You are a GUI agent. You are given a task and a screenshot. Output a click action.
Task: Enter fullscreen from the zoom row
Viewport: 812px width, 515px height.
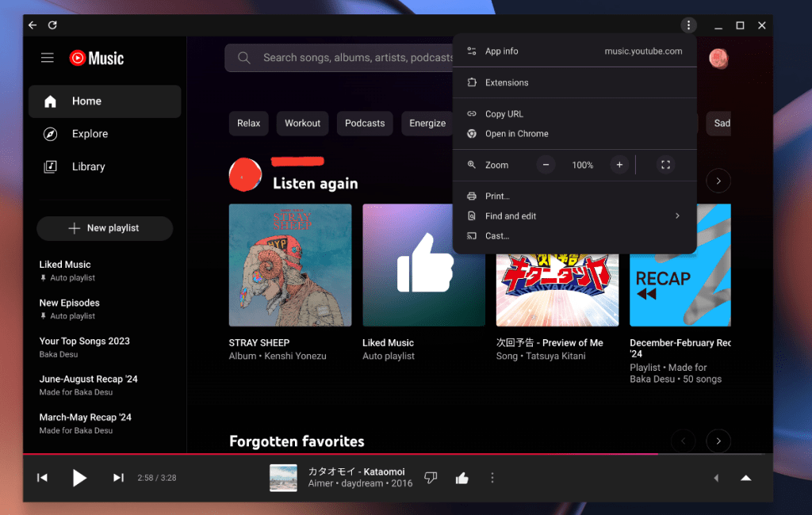tap(665, 165)
